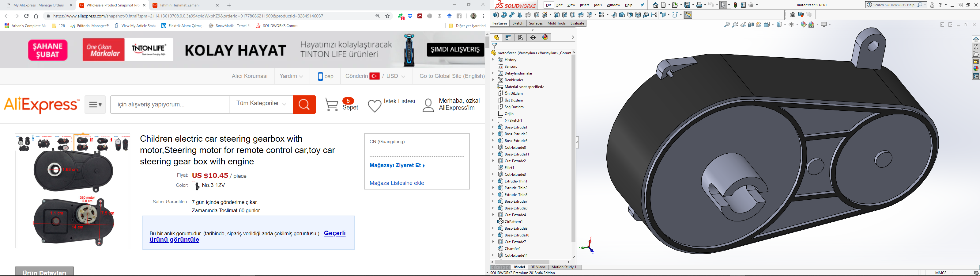Open the Display Style dropdown arrow
The image size is (980, 276).
[x=785, y=25]
